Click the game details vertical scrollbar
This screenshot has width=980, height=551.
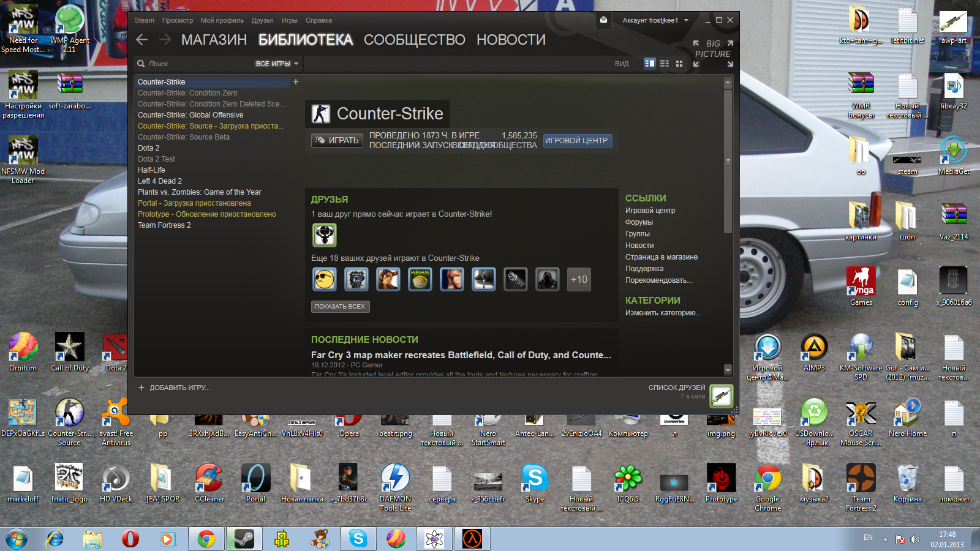(x=728, y=162)
